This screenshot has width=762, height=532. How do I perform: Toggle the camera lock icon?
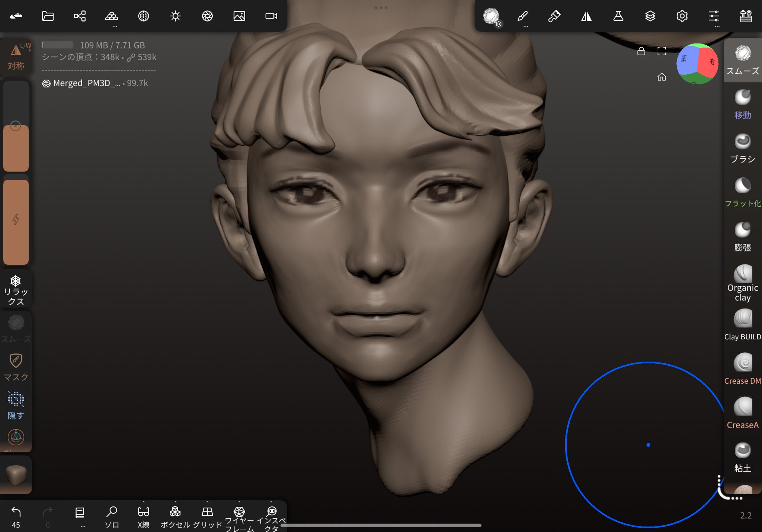(x=641, y=51)
